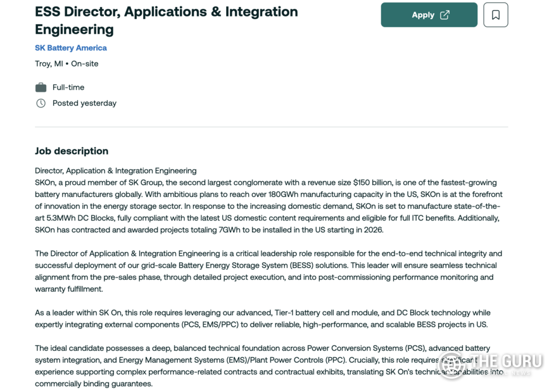This screenshot has height=392, width=554.
Task: Click the Full-time employment type label
Action: (68, 87)
